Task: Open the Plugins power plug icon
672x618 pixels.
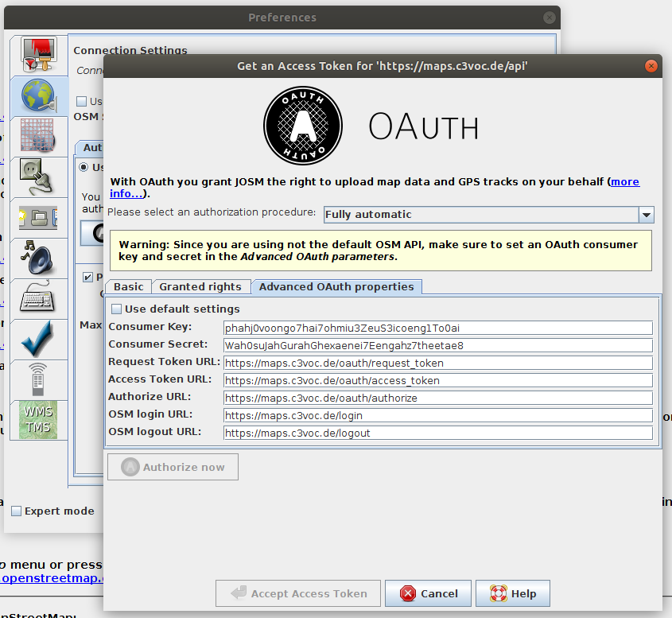Action: coord(38,177)
